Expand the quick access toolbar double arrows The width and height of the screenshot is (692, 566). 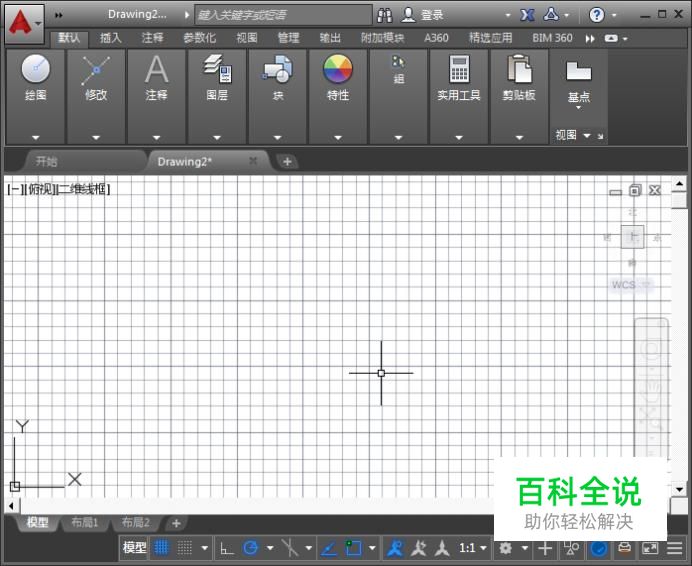coord(58,15)
